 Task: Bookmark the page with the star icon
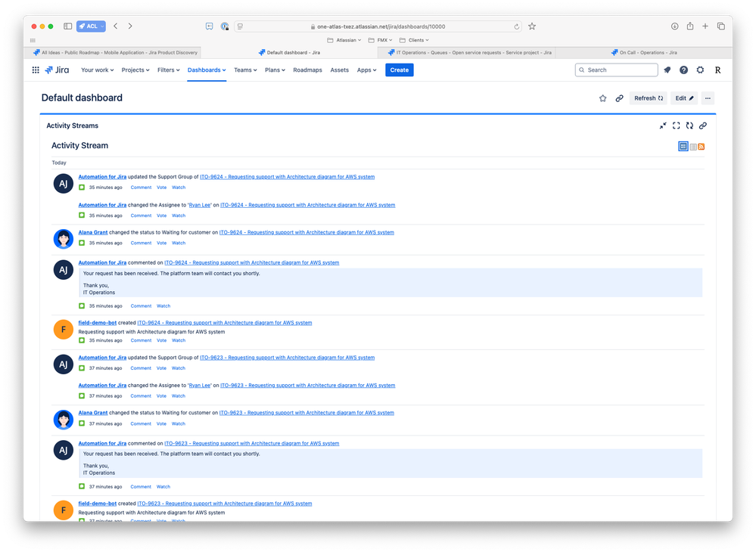coord(532,26)
